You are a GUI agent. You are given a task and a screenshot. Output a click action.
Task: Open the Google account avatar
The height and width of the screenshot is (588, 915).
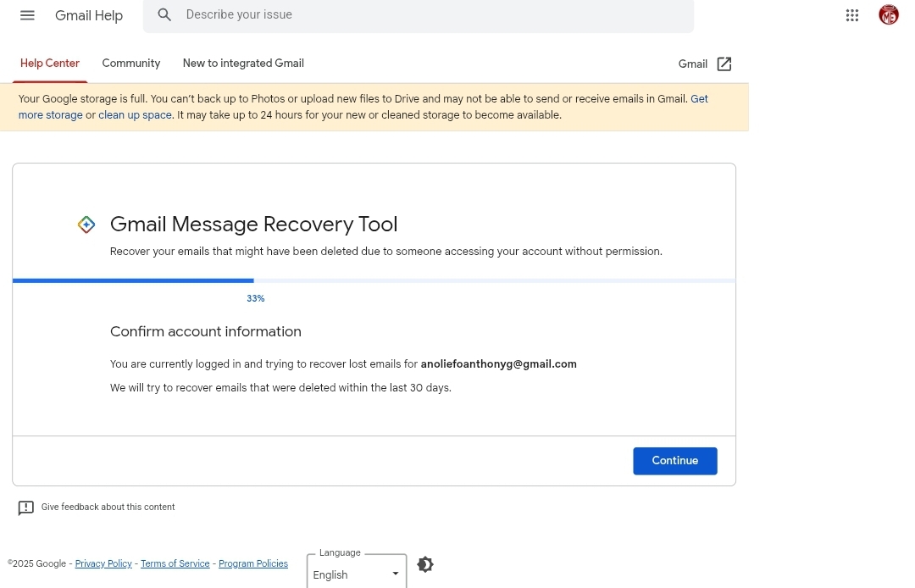click(888, 15)
